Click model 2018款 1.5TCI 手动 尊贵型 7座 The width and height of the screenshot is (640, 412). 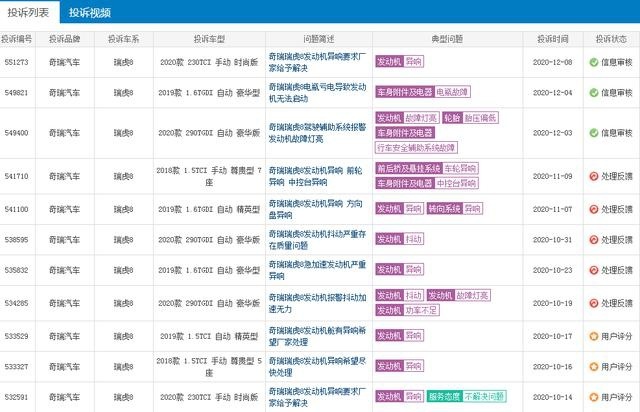tap(209, 176)
